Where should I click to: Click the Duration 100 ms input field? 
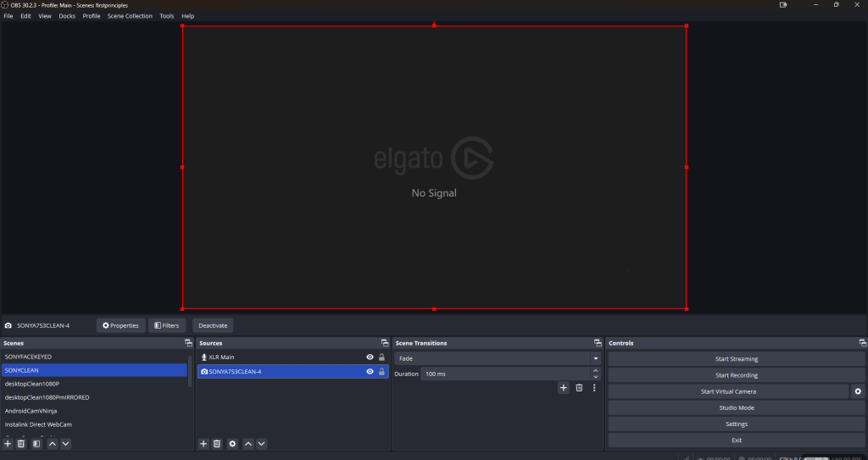(x=505, y=374)
